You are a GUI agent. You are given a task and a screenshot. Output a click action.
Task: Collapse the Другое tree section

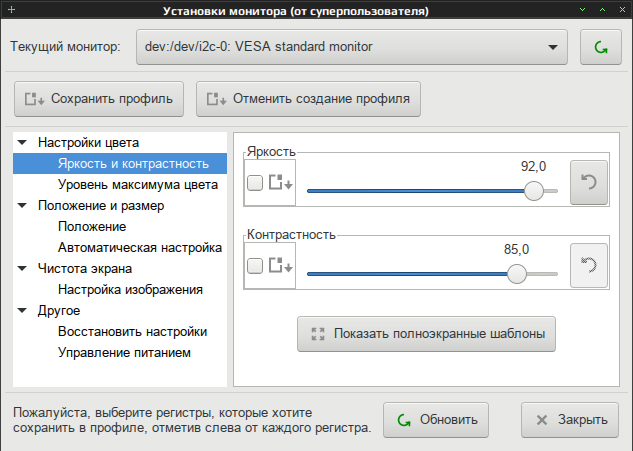[23, 310]
